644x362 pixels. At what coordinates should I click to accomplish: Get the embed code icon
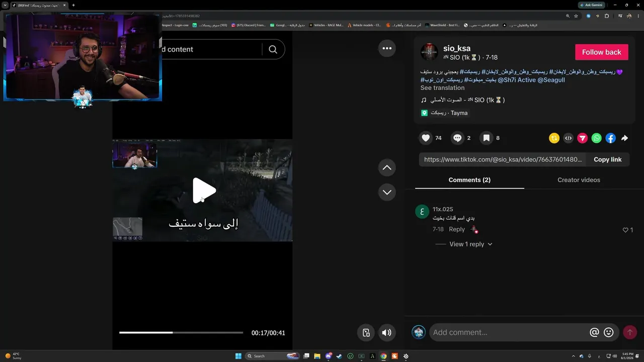click(x=568, y=138)
